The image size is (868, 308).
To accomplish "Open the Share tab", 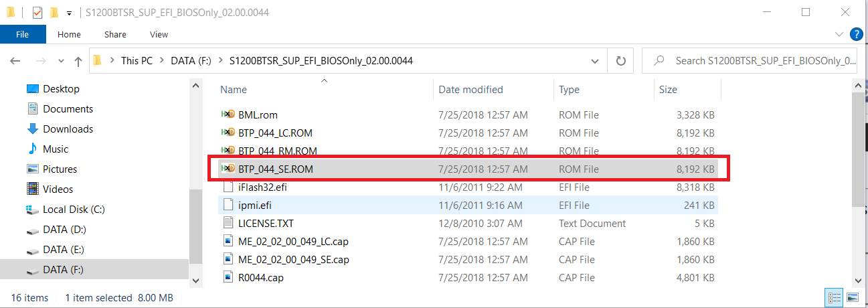I will click(x=115, y=34).
